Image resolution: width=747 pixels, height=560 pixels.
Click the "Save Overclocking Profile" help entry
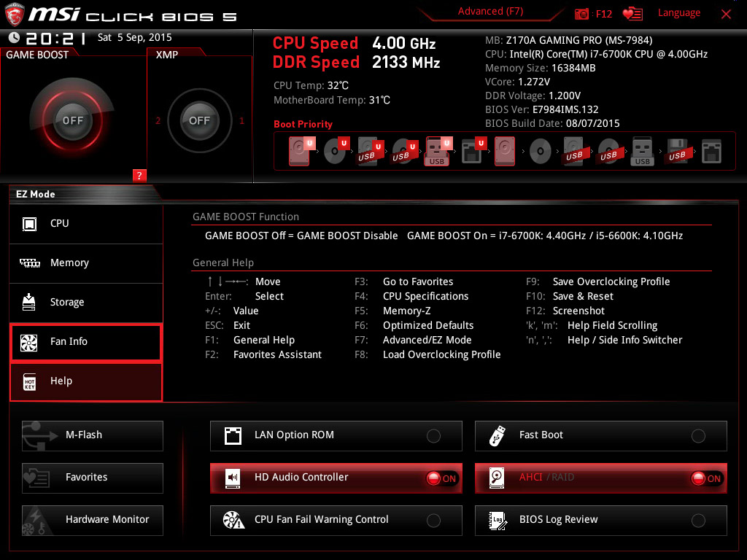click(x=611, y=281)
